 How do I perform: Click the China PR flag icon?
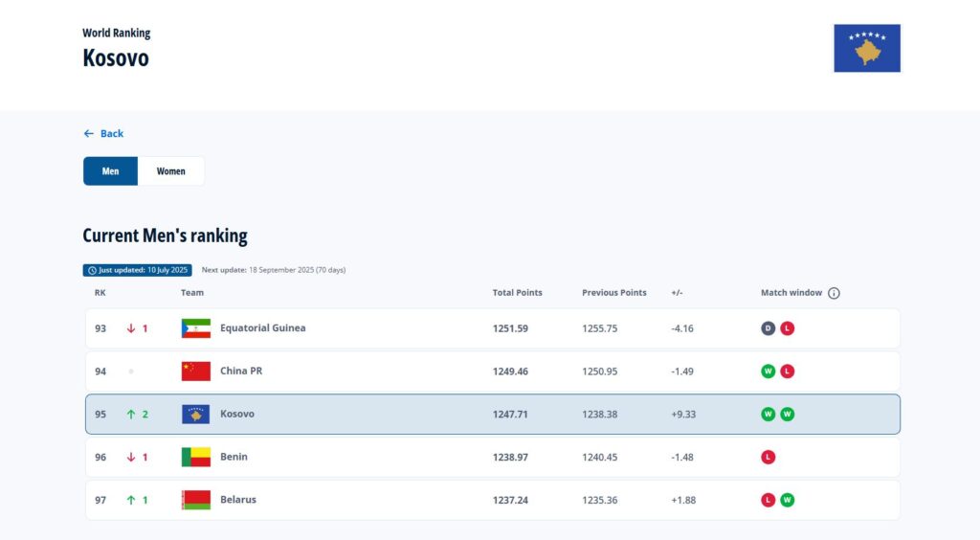196,371
